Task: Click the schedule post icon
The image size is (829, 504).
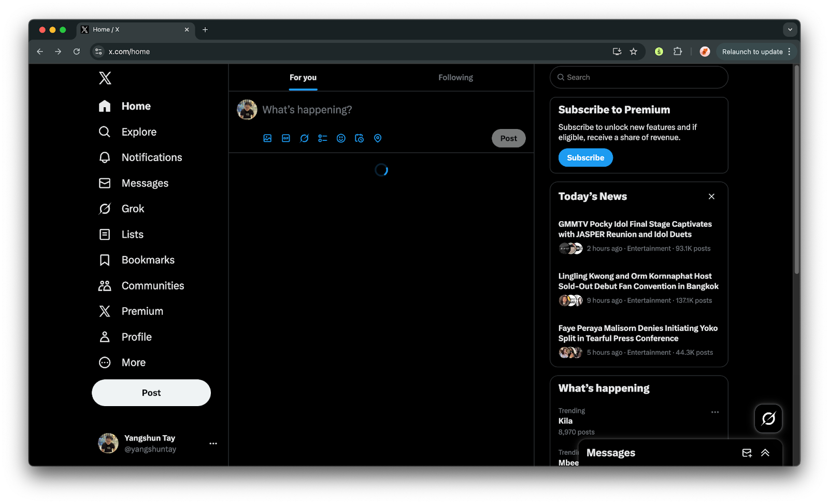Action: click(x=359, y=138)
